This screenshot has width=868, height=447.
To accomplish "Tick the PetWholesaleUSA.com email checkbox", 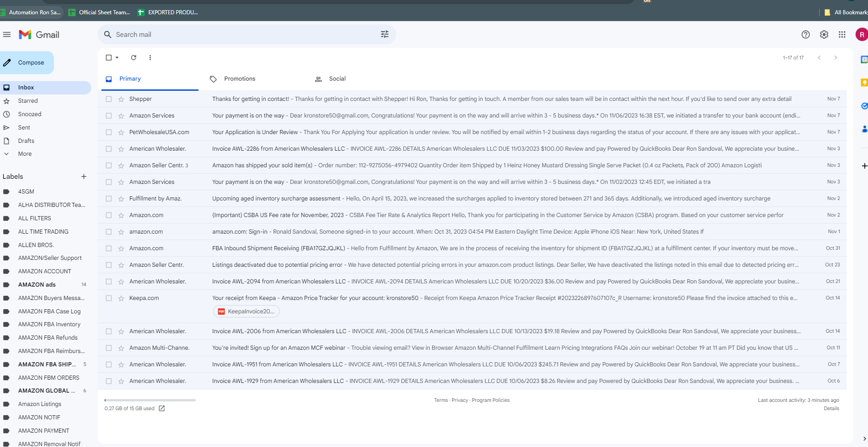I will click(109, 132).
